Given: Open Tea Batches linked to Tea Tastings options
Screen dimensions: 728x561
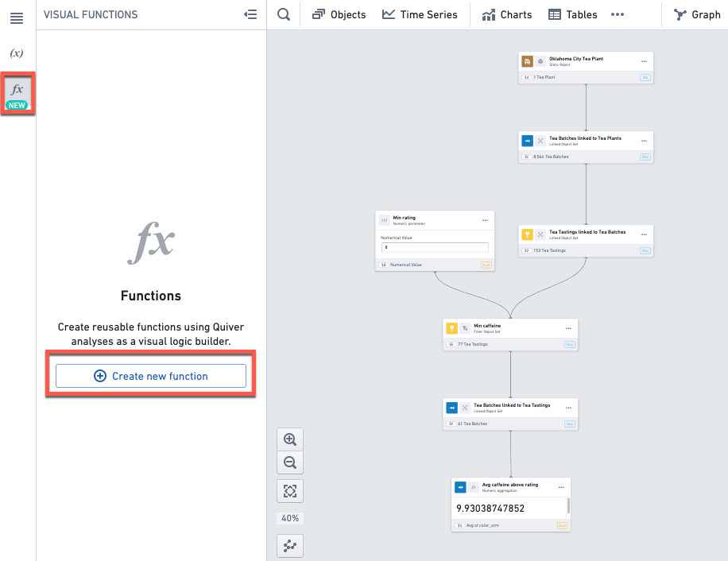Looking at the screenshot, I should [568, 408].
